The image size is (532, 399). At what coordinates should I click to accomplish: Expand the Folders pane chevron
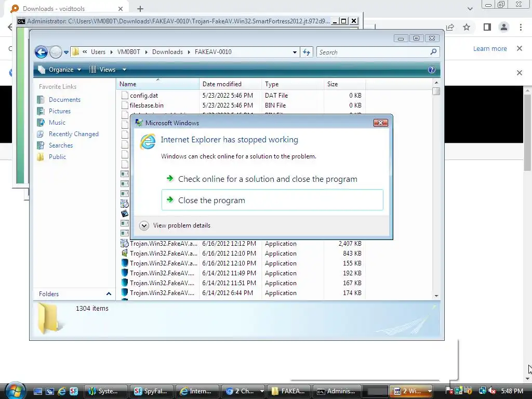tap(109, 294)
